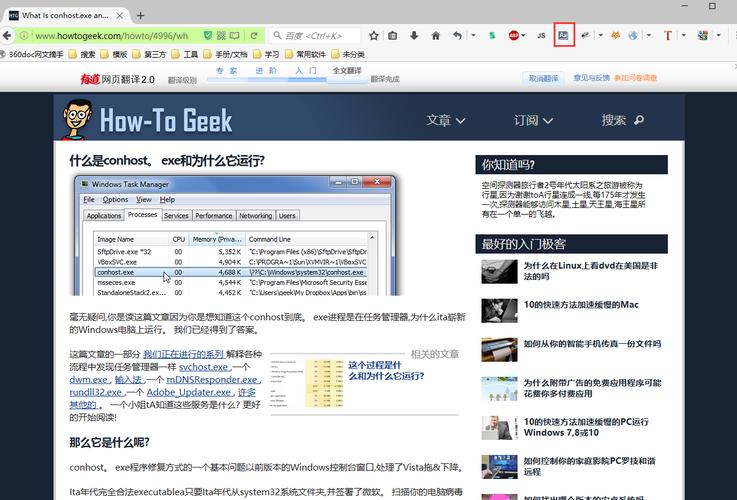
Task: Focus the URL address bar field
Action: click(x=111, y=36)
